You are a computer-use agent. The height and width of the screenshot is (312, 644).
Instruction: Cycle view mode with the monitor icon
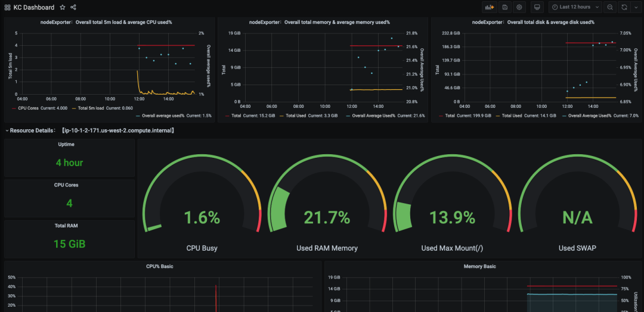pos(537,7)
